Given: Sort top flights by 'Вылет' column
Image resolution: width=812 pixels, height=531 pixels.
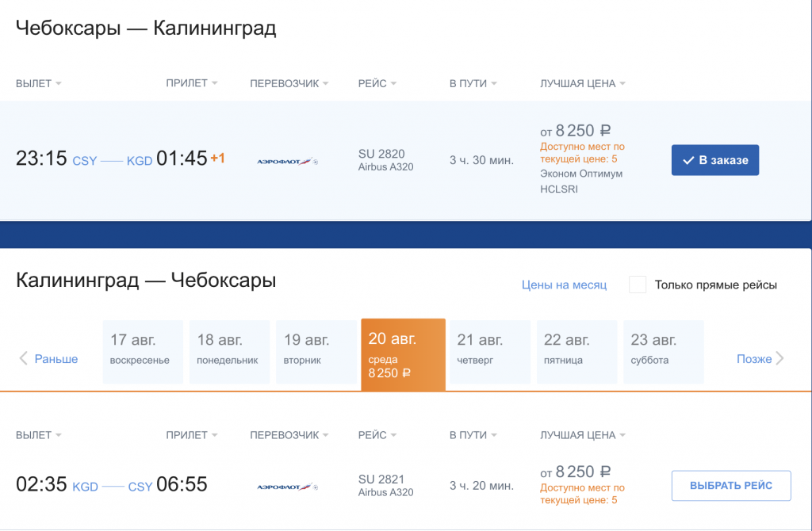Looking at the screenshot, I should pos(38,83).
